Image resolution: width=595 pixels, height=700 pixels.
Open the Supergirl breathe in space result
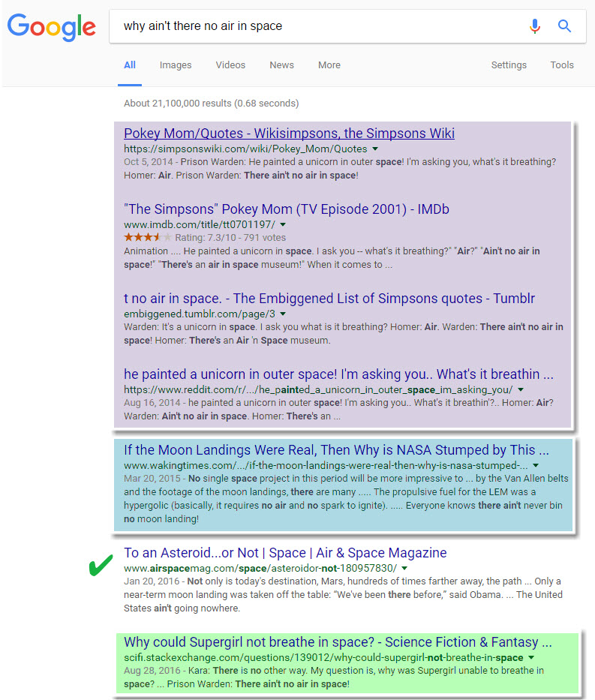tap(338, 642)
